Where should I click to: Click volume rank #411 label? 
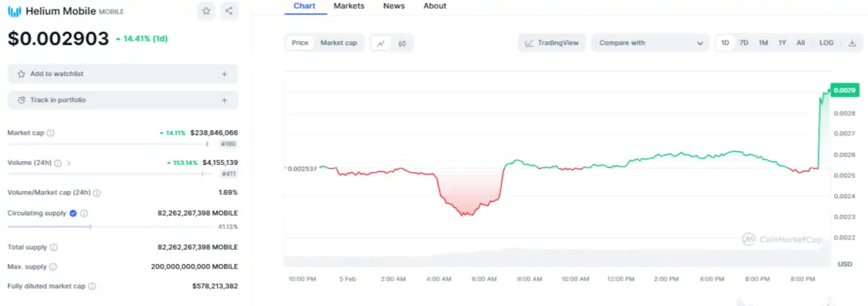click(228, 174)
